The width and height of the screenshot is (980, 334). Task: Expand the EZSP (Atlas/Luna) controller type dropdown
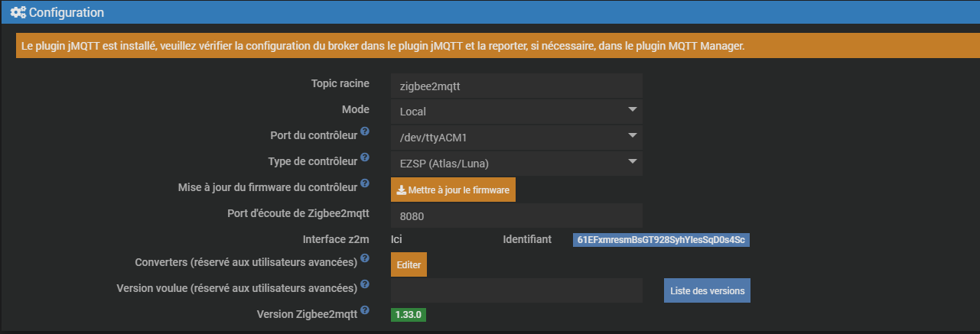516,162
